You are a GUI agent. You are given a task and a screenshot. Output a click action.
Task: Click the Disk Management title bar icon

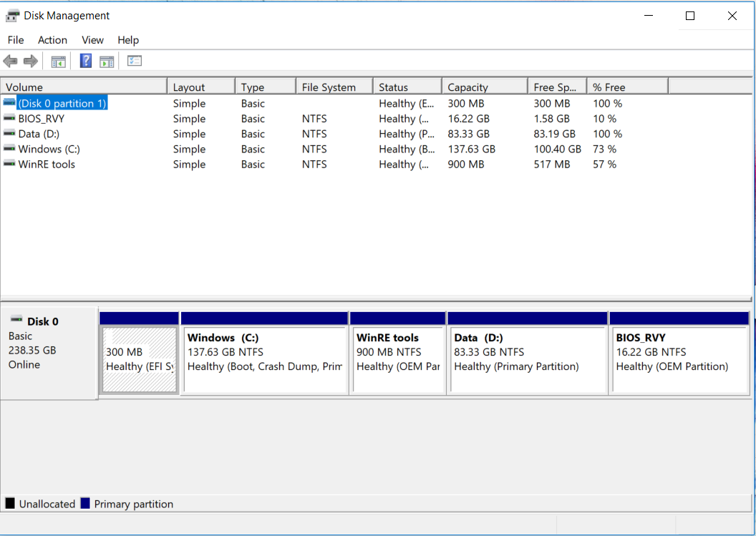(x=12, y=16)
